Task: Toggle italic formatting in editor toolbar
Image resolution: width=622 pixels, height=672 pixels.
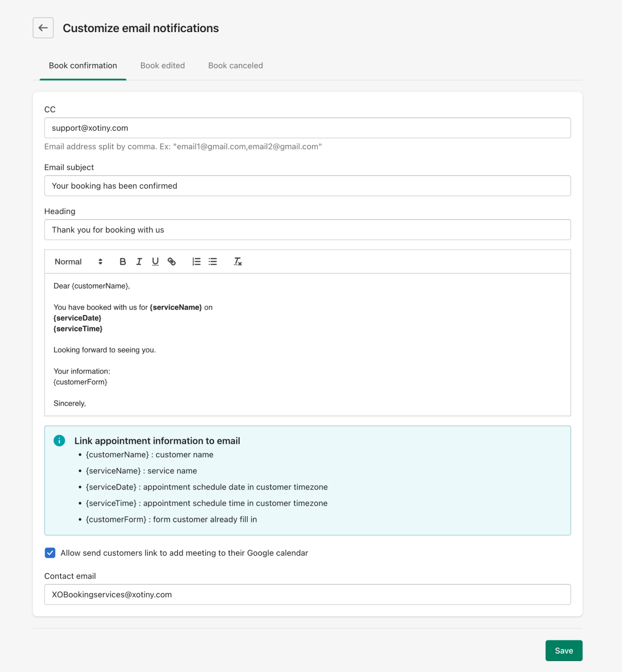Action: 139,262
